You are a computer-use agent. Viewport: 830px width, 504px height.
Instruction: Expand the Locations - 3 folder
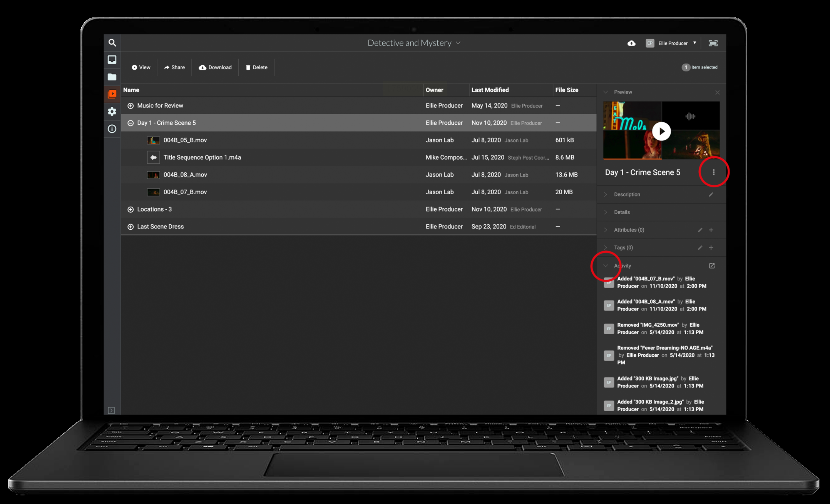[x=131, y=210]
